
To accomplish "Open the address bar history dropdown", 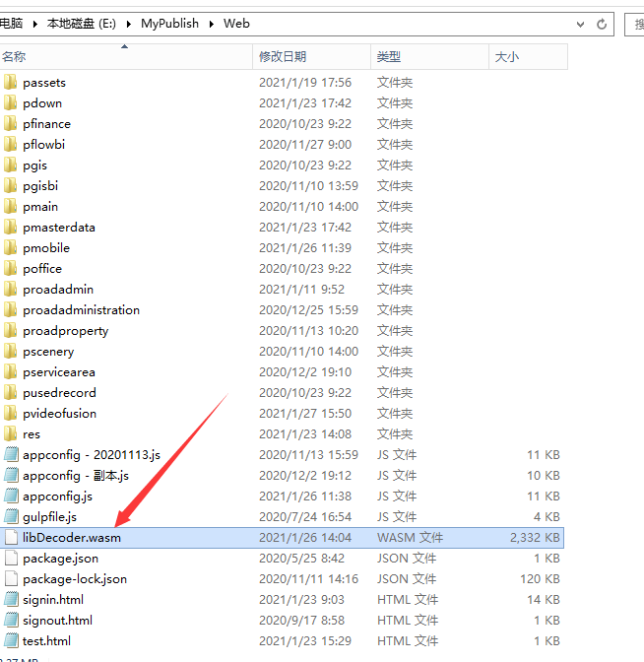I will [581, 24].
